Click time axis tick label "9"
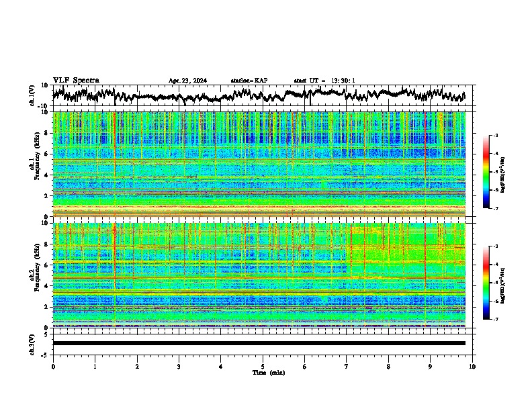The image size is (532, 411). coord(430,367)
